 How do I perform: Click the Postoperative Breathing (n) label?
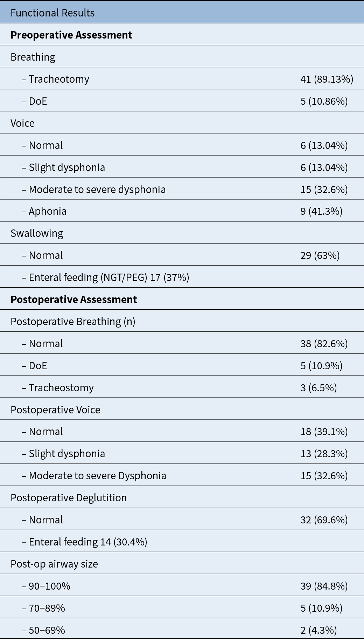click(x=73, y=322)
